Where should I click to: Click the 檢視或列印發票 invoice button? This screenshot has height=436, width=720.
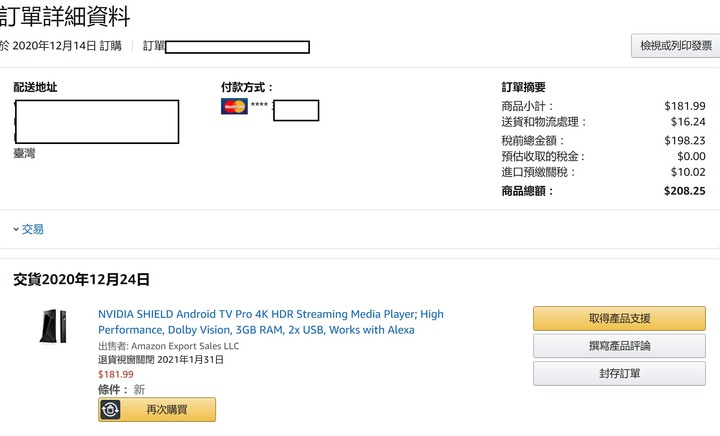pyautogui.click(x=675, y=45)
